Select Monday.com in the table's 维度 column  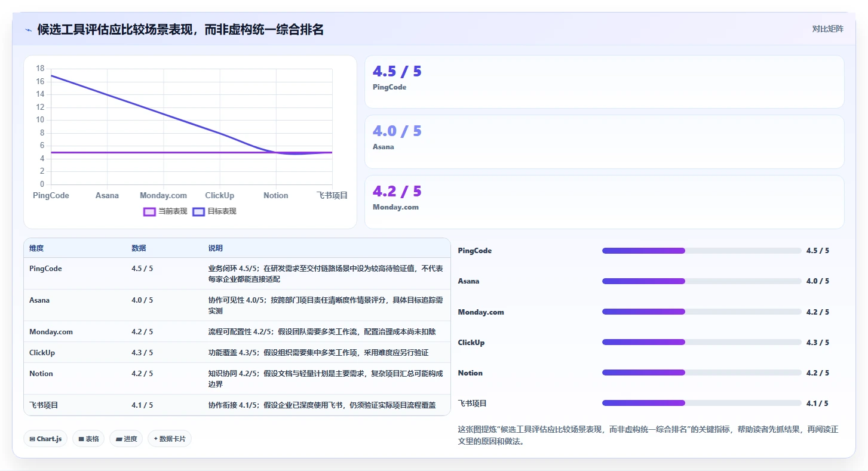coord(51,332)
